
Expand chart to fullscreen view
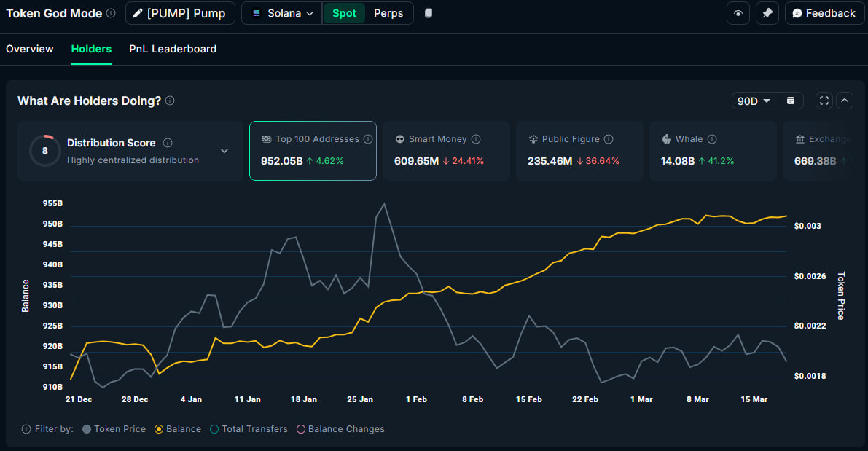[x=824, y=101]
